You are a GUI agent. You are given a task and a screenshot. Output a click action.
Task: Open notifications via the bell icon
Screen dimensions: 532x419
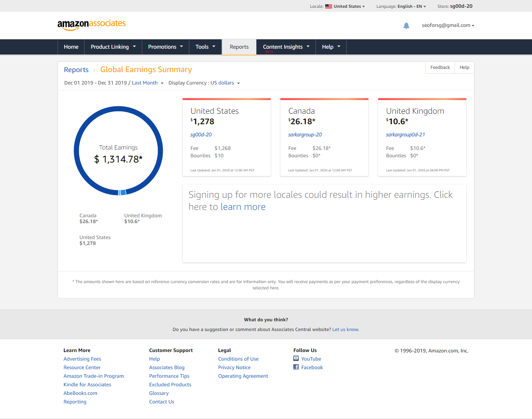click(x=406, y=25)
